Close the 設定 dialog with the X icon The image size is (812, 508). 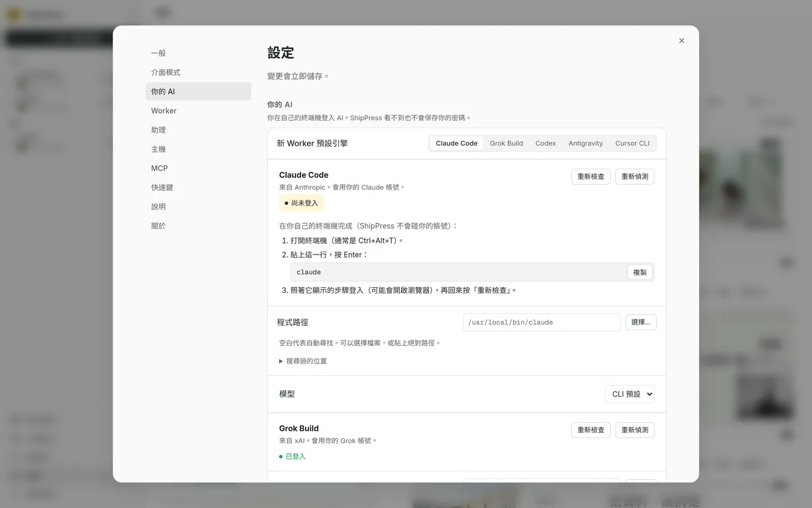682,41
